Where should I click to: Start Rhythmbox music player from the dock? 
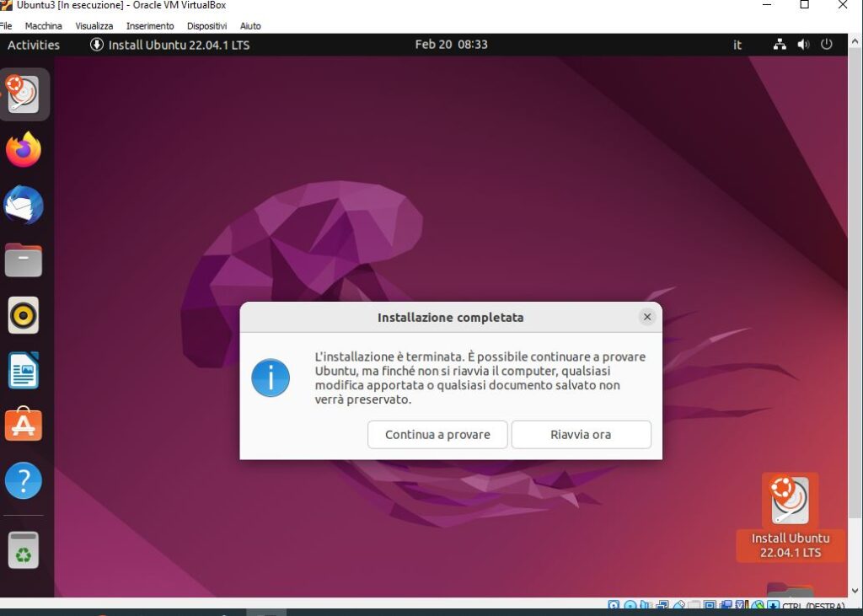click(23, 315)
